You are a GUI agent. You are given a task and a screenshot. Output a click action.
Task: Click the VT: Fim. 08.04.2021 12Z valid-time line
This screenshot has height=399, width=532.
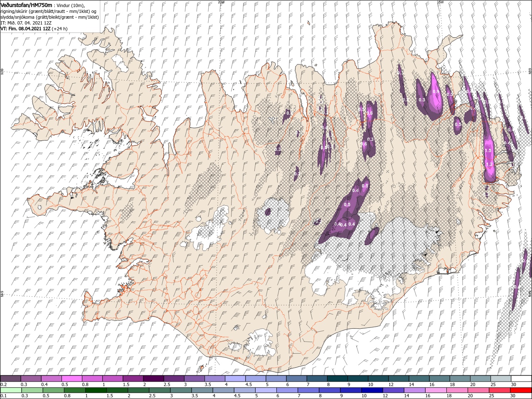pyautogui.click(x=34, y=29)
